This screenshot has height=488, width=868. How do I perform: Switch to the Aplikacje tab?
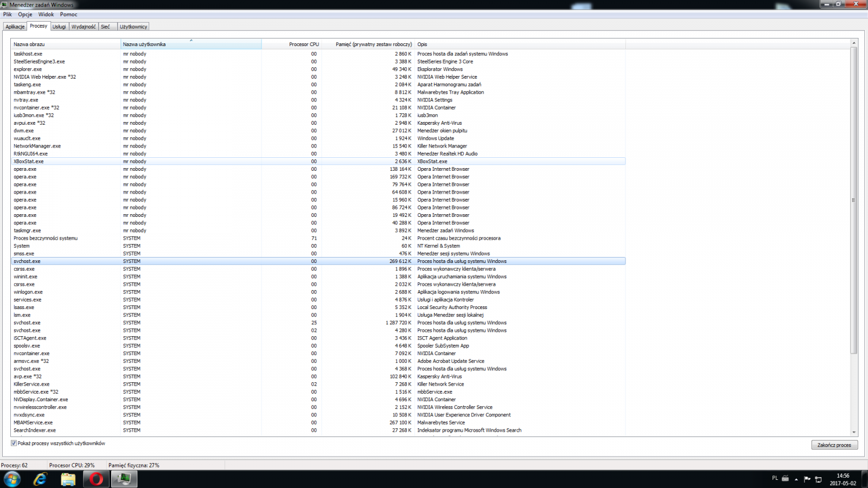(15, 27)
